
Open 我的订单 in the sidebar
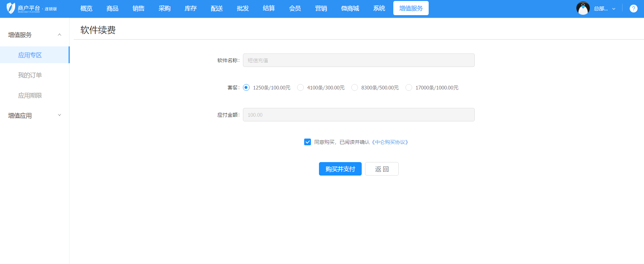tap(30, 75)
